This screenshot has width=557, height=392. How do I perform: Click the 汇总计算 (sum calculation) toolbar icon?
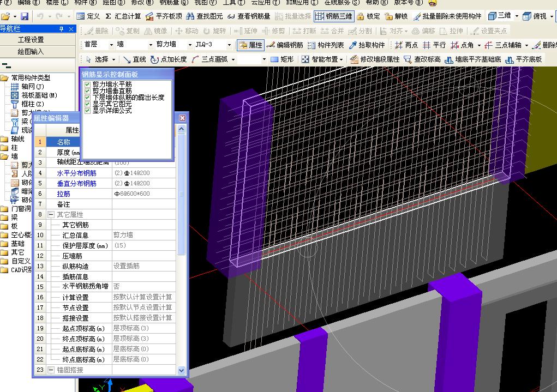123,16
